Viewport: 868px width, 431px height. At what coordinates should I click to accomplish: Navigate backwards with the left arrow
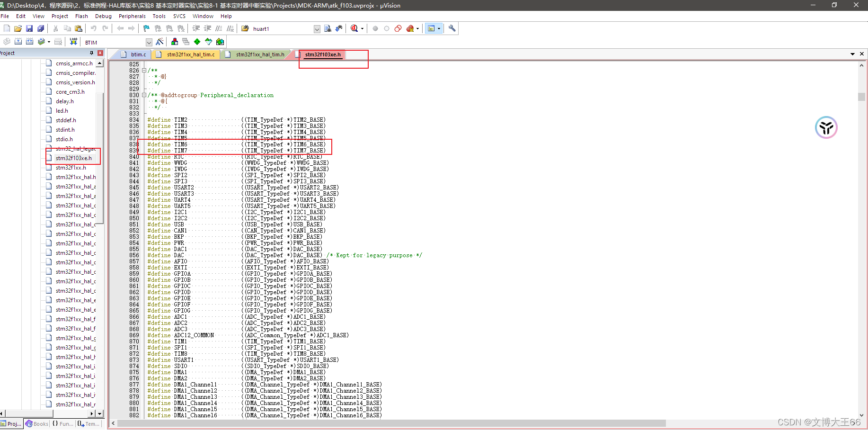[x=120, y=28]
